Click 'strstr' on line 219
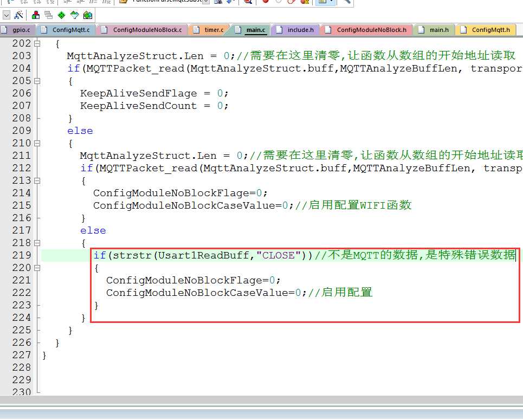This screenshot has height=420, width=523. point(132,256)
